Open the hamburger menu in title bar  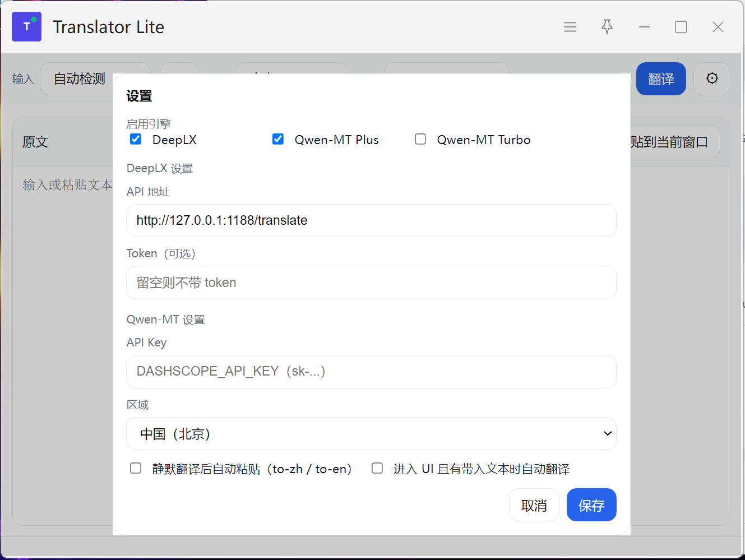[x=570, y=27]
